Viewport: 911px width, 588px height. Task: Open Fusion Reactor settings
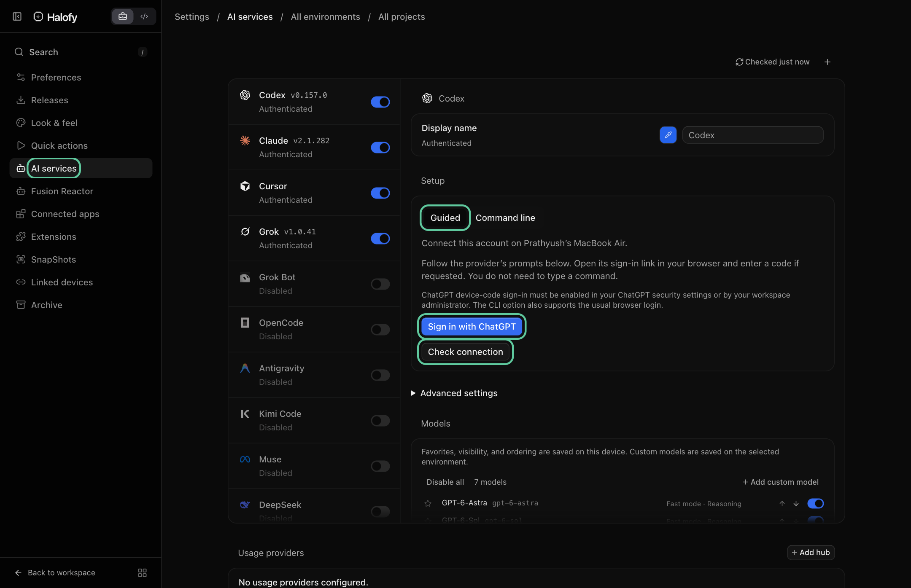tap(81, 191)
